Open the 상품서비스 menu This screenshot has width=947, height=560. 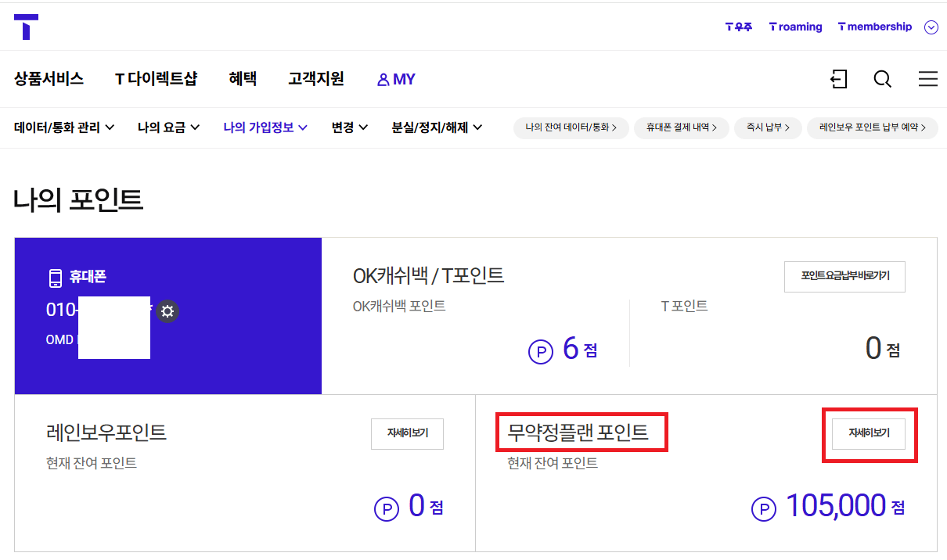[49, 79]
